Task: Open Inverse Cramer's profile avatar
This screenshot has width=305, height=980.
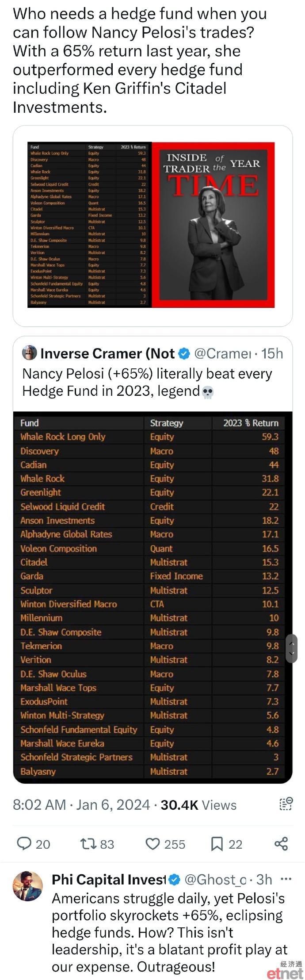Action: click(x=29, y=352)
